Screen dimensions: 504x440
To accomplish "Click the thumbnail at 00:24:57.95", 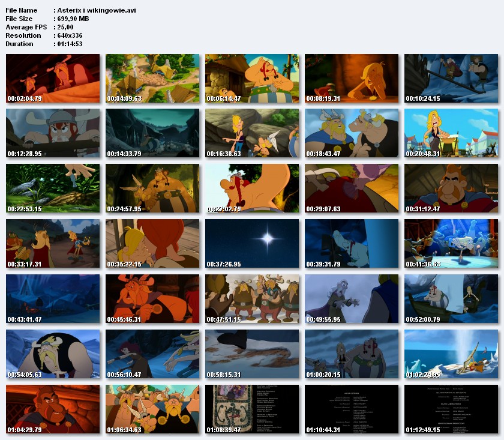I will 152,188.
